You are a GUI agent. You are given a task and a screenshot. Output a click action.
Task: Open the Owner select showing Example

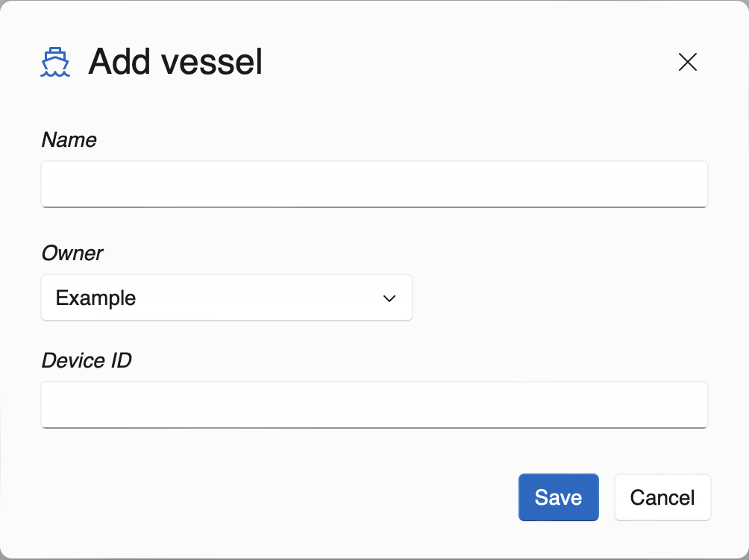pyautogui.click(x=226, y=298)
